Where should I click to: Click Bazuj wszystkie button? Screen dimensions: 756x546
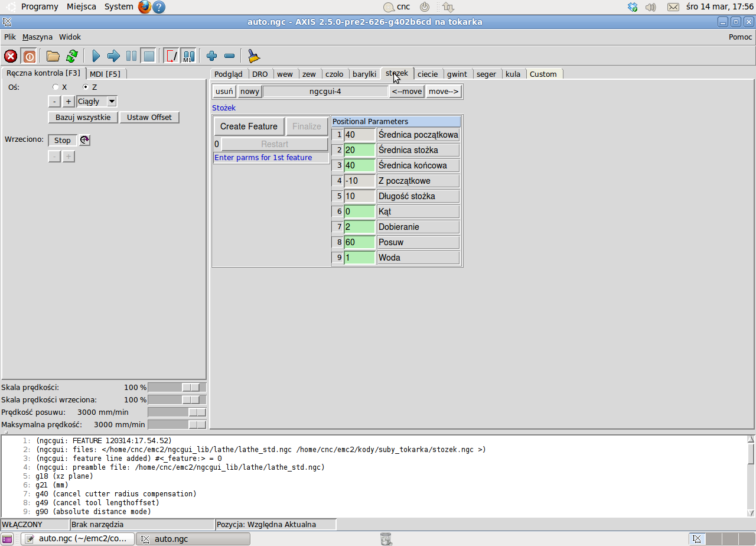click(x=83, y=117)
